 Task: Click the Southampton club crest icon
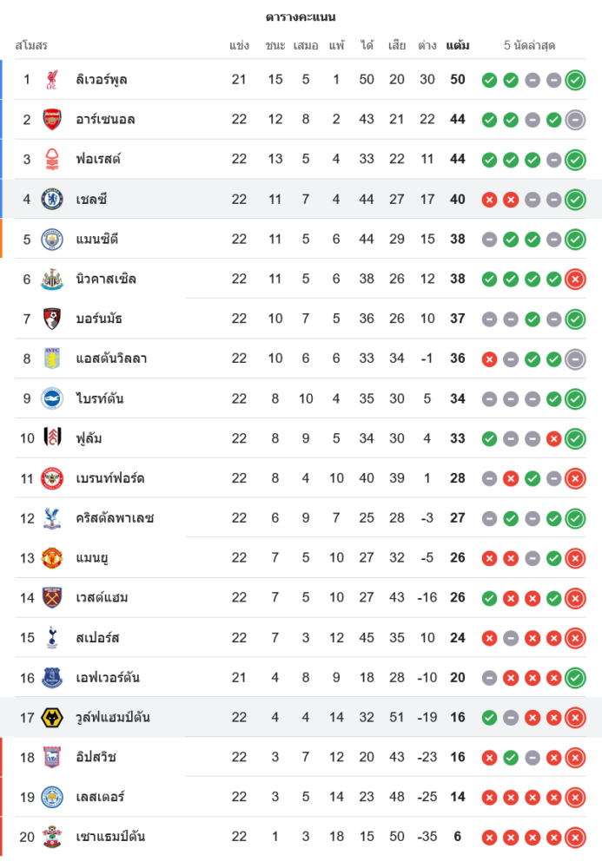(x=52, y=838)
